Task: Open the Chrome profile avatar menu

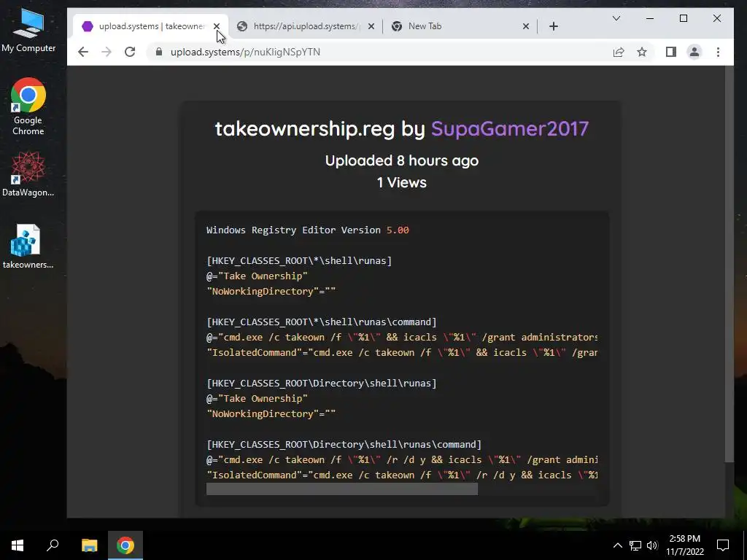Action: point(694,52)
